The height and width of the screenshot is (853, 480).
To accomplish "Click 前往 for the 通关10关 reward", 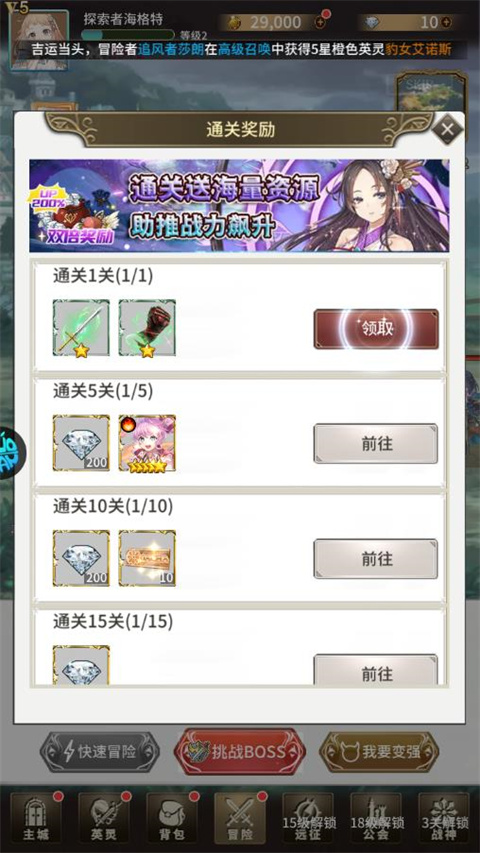I will click(376, 559).
